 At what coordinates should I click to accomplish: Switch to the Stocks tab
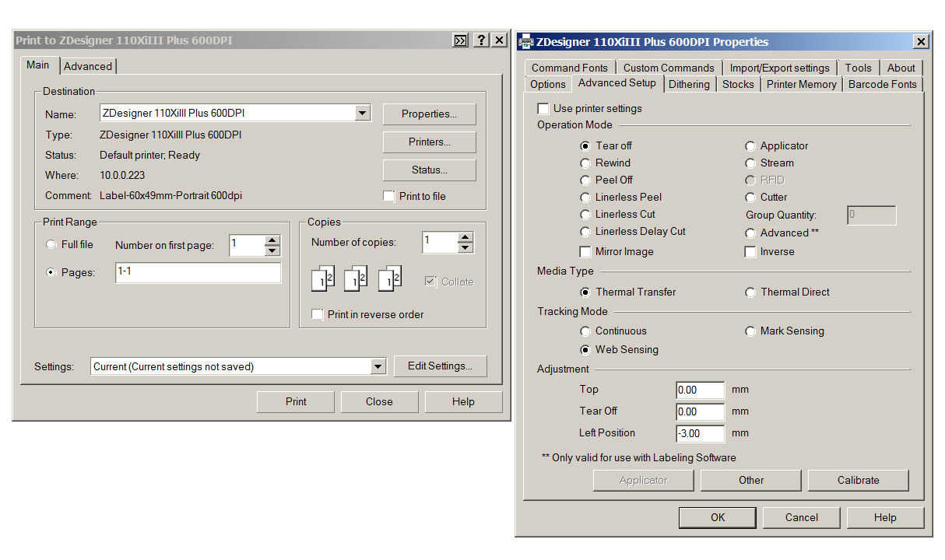738,84
